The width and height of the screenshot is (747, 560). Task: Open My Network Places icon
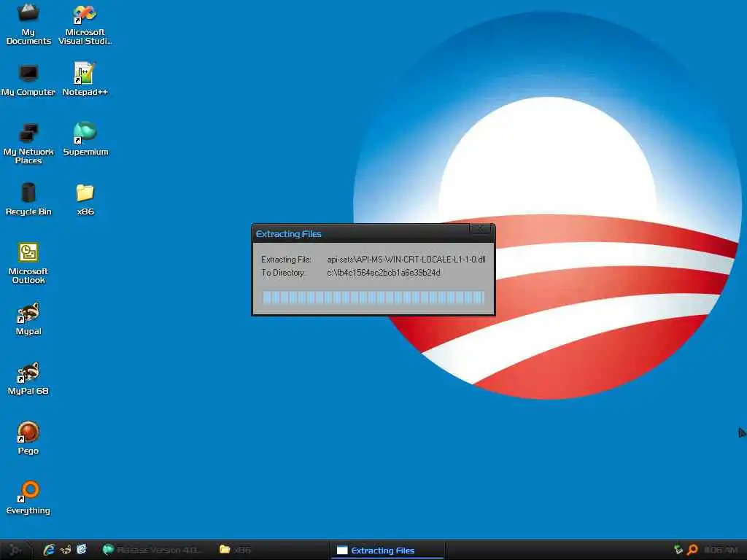tap(28, 144)
